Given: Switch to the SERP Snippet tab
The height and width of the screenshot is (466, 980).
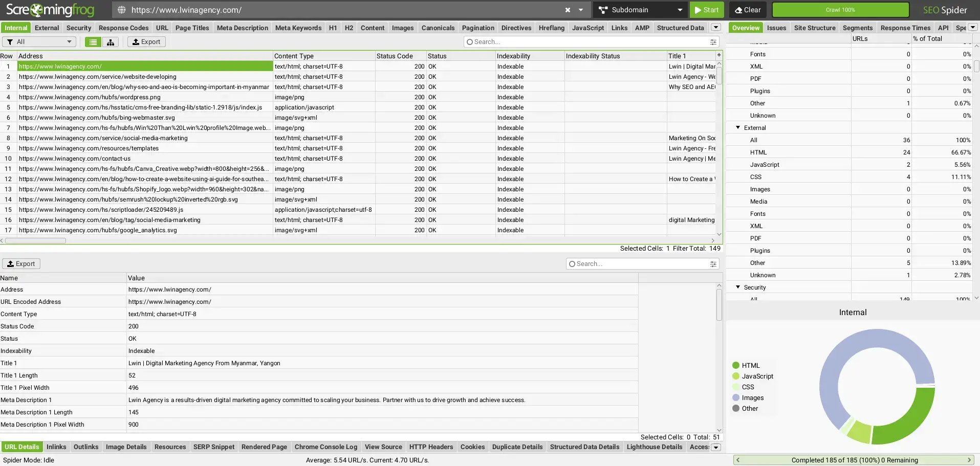Looking at the screenshot, I should click(x=214, y=447).
